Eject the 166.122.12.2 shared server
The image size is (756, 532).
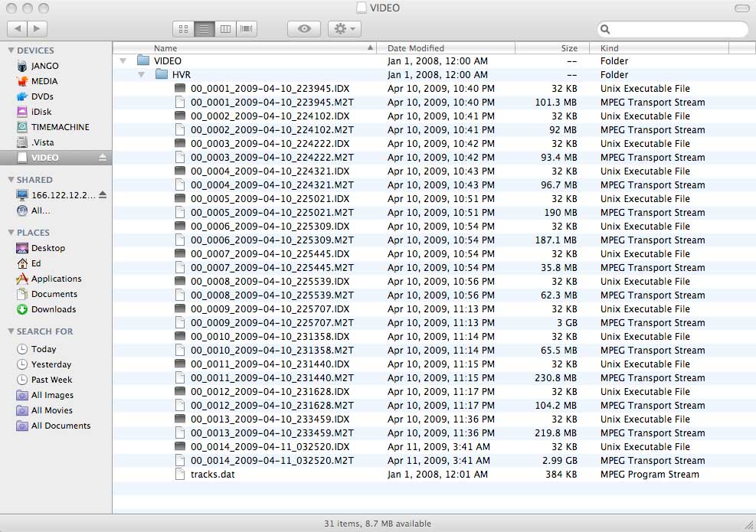click(103, 195)
